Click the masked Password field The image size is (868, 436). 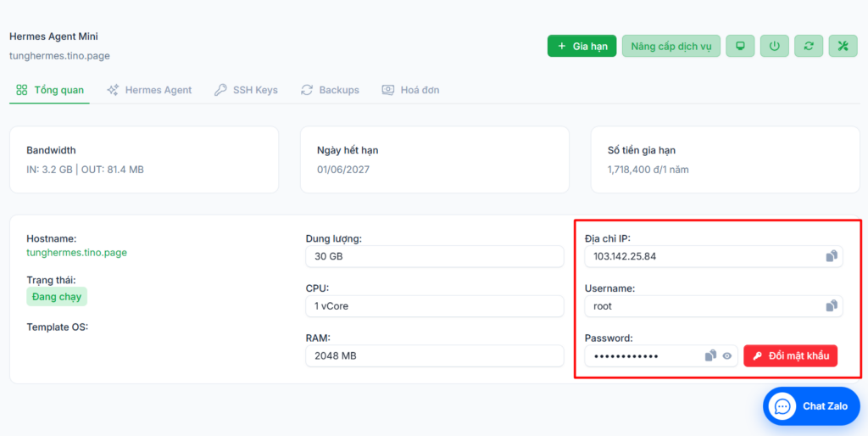[x=661, y=355]
